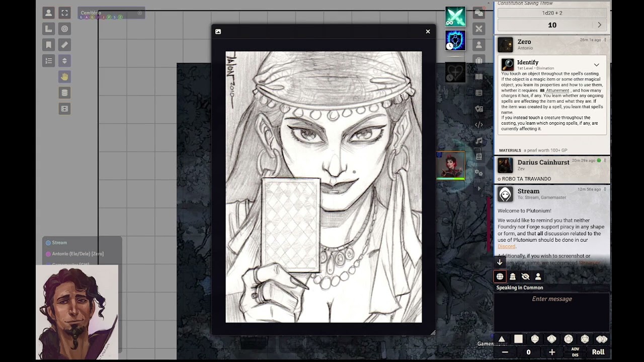Toggle the yellow hand tool
644x362 pixels.
64,77
